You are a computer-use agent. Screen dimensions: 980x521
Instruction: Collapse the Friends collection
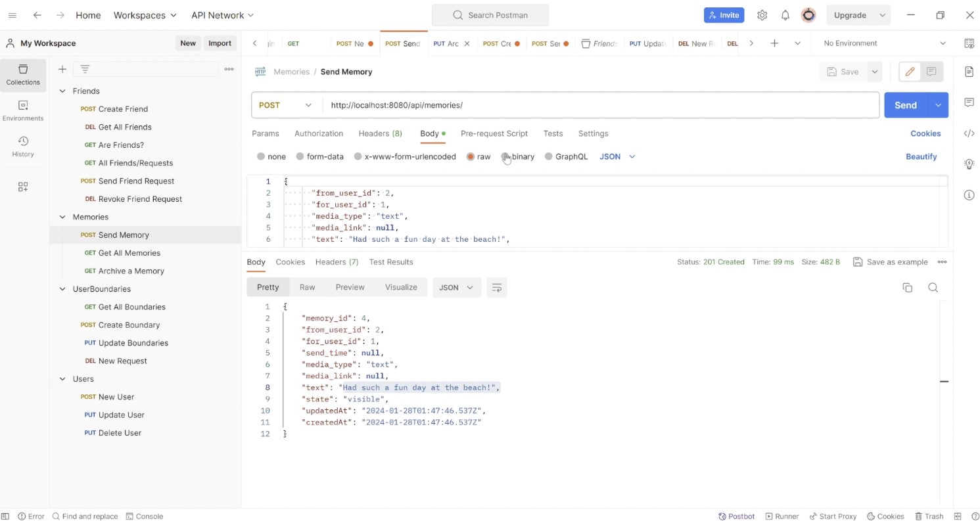point(62,91)
